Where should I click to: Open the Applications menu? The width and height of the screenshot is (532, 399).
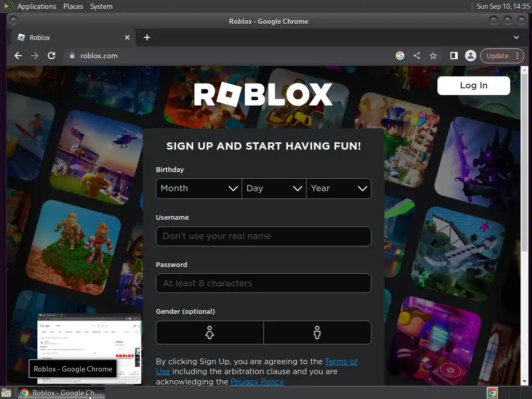tap(37, 6)
